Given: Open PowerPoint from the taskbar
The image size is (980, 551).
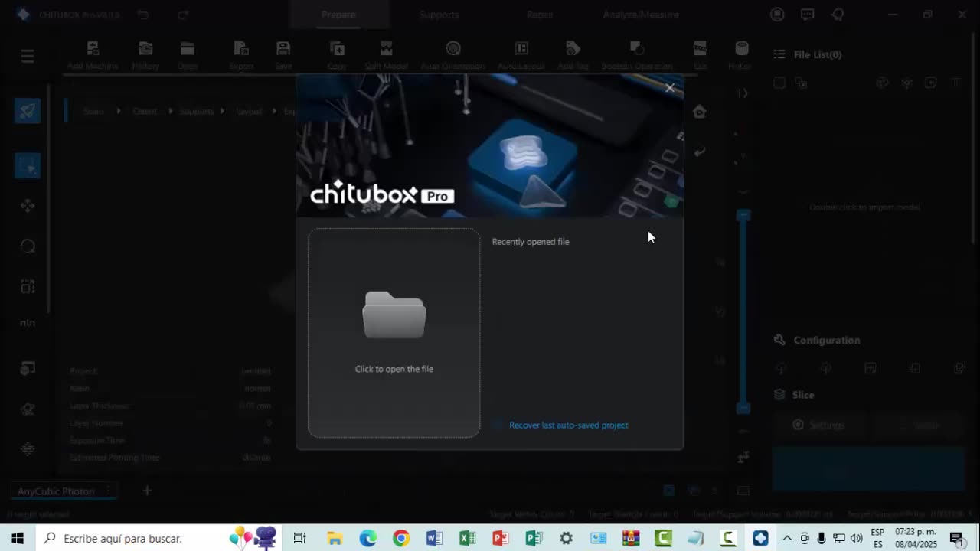Looking at the screenshot, I should click(500, 539).
